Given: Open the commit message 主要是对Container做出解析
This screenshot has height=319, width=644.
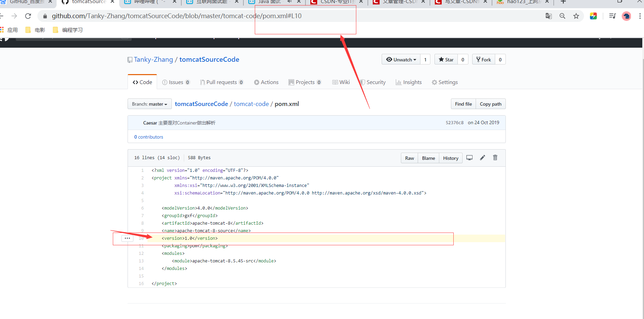Looking at the screenshot, I should pyautogui.click(x=187, y=123).
